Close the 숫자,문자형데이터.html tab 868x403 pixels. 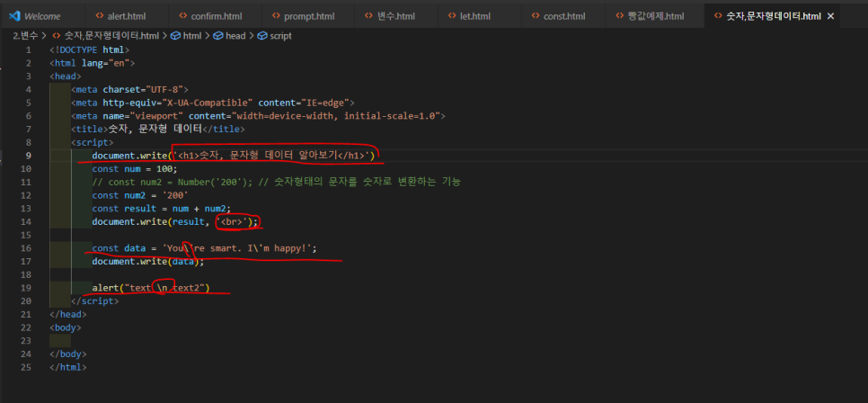point(829,16)
